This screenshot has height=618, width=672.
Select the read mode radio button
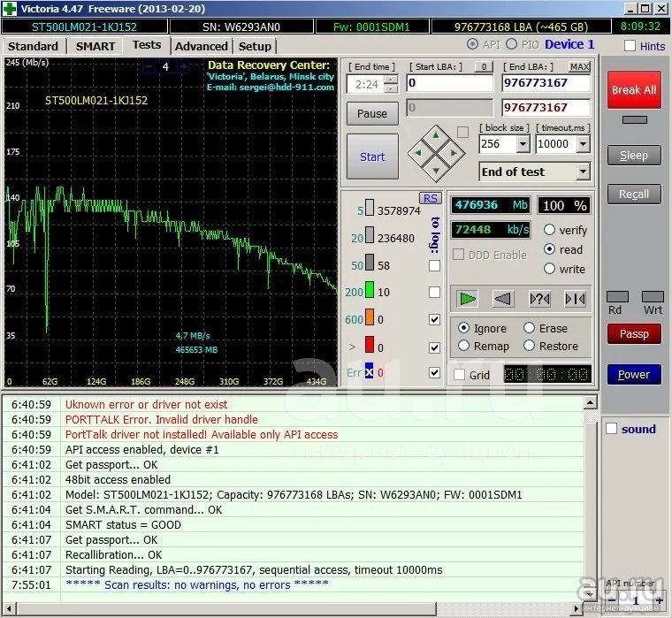(x=549, y=249)
